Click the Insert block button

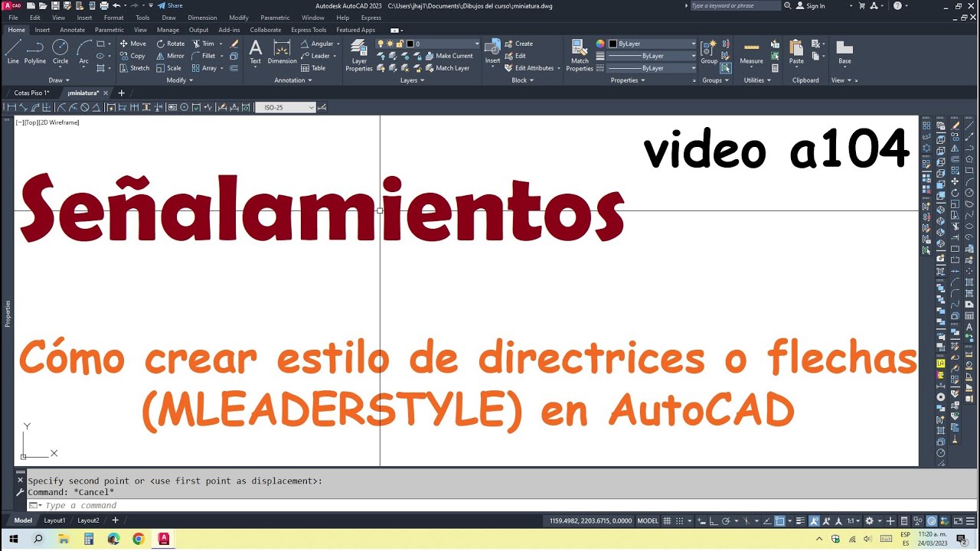[492, 52]
